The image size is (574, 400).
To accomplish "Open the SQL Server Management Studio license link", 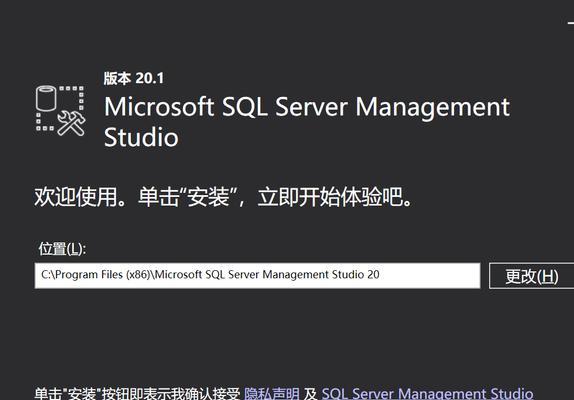I will tap(427, 393).
